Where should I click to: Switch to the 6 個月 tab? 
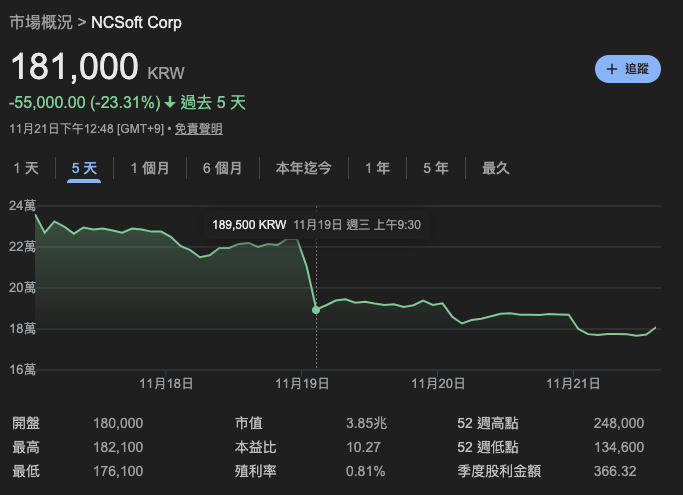coord(223,168)
